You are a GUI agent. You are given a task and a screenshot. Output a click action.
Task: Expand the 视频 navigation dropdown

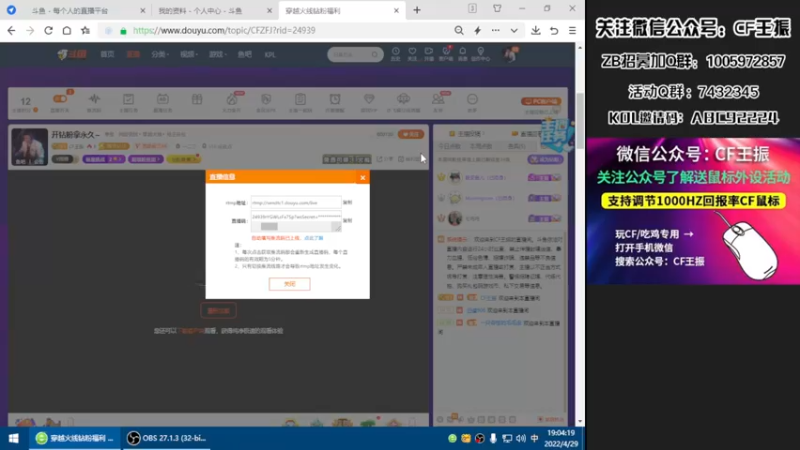coord(188,54)
